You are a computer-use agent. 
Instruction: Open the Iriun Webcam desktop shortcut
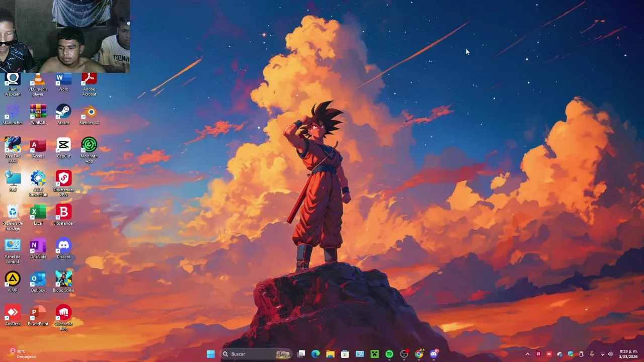pos(13,84)
